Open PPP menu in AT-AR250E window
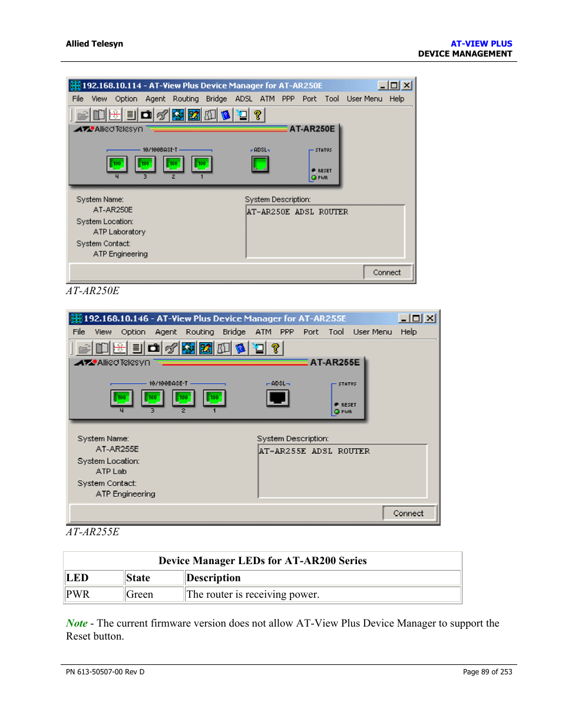562x728 pixels. click(x=288, y=99)
